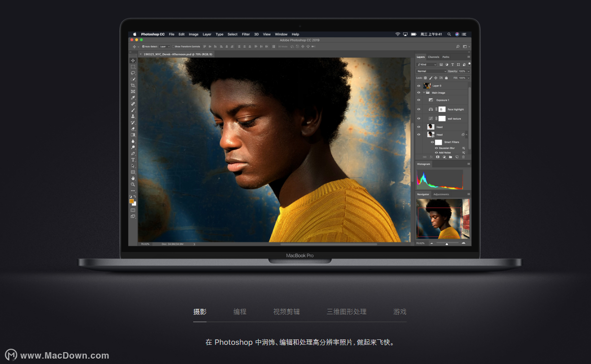Select the Hand tool
Viewport: 591px width, 364px height.
(x=133, y=178)
